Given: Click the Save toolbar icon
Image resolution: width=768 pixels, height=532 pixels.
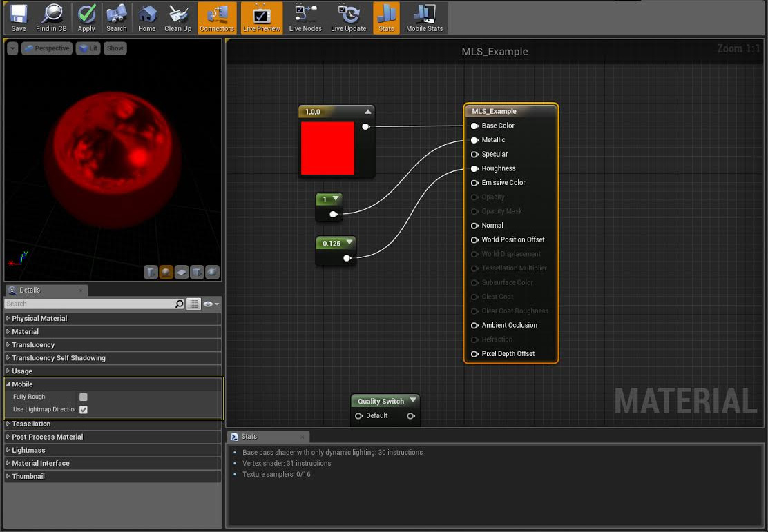Looking at the screenshot, I should tap(19, 18).
